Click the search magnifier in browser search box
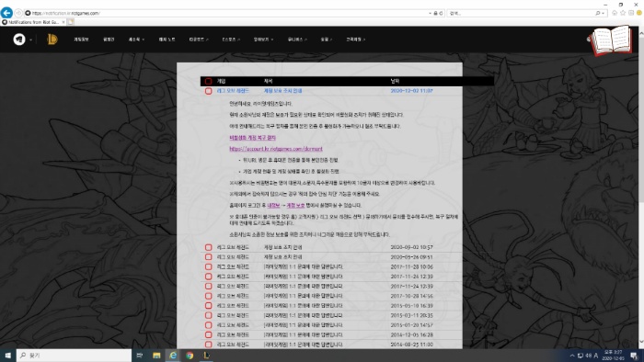Screen dimensions: 644x362 pyautogui.click(x=598, y=13)
